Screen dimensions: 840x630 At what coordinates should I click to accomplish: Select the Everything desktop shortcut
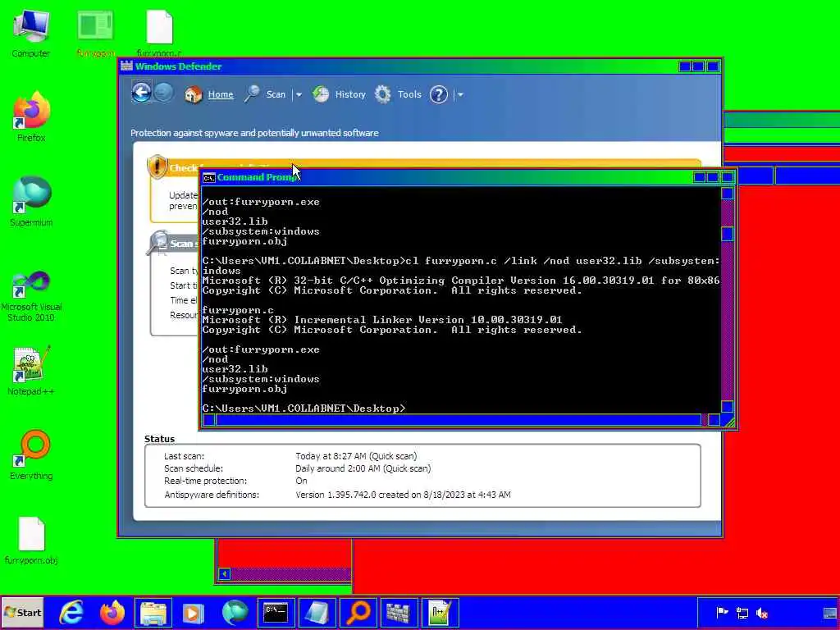tap(31, 455)
